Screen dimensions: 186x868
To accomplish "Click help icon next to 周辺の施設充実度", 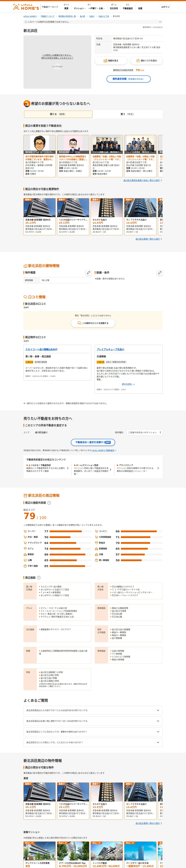I will 49,503.
